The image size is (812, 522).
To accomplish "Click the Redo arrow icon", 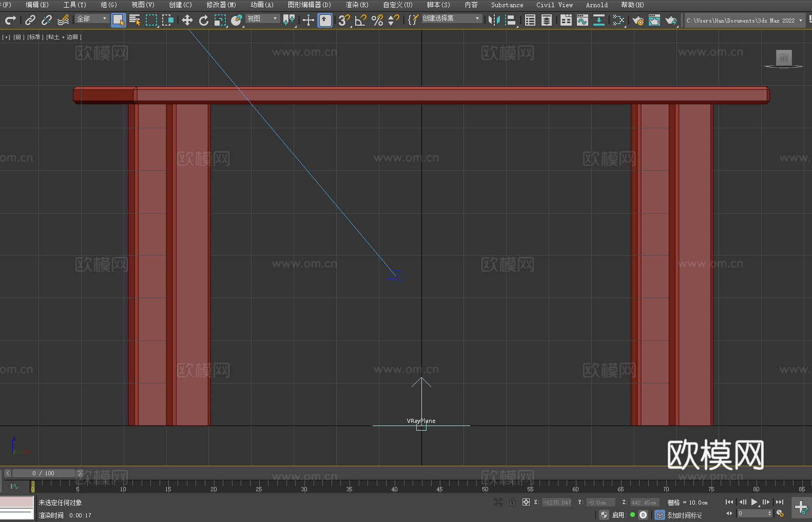I will click(x=10, y=20).
